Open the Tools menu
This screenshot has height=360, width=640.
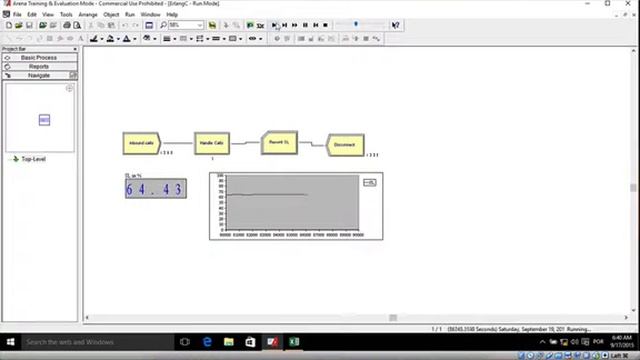[x=66, y=15]
